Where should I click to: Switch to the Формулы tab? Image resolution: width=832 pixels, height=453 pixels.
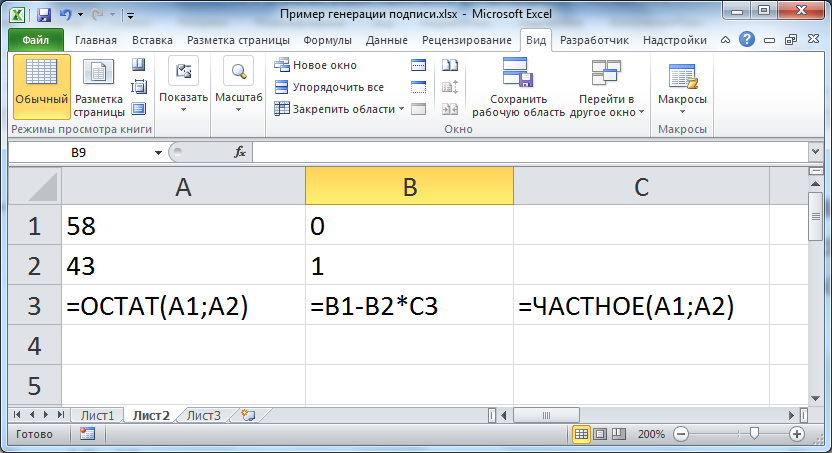point(327,40)
